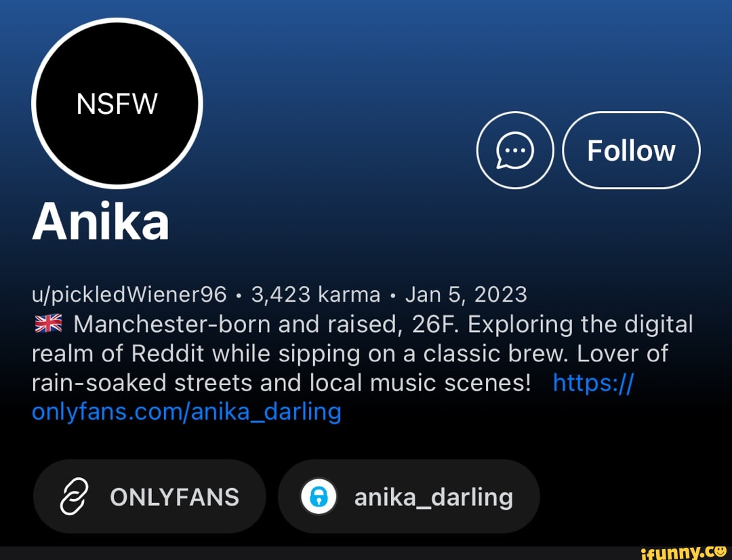The width and height of the screenshot is (732, 560).
Task: Click the 3,423 karma count
Action: click(315, 294)
